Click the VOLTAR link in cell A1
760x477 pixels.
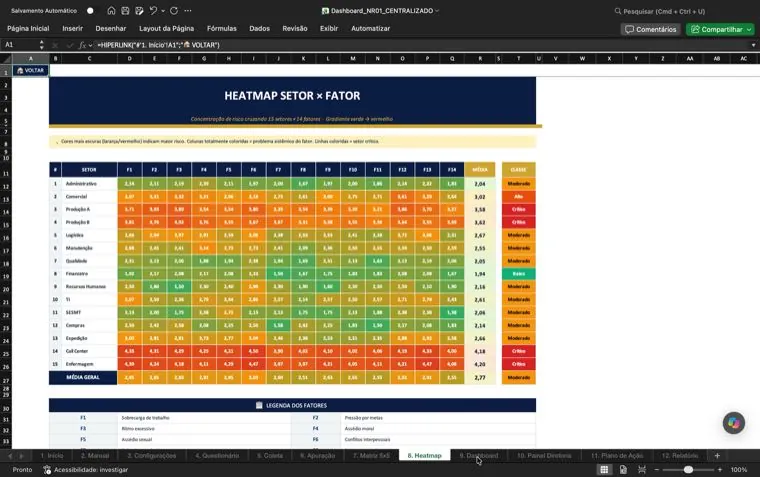tap(31, 71)
